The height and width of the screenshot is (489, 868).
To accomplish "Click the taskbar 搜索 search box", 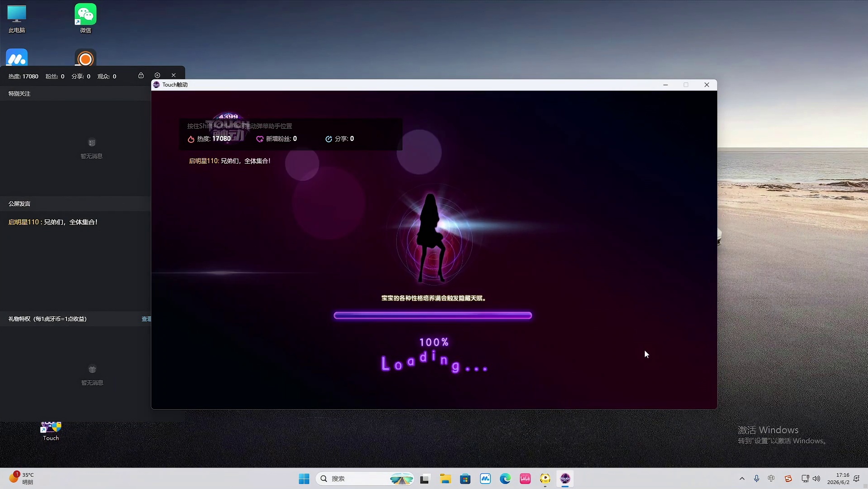I will click(x=365, y=479).
